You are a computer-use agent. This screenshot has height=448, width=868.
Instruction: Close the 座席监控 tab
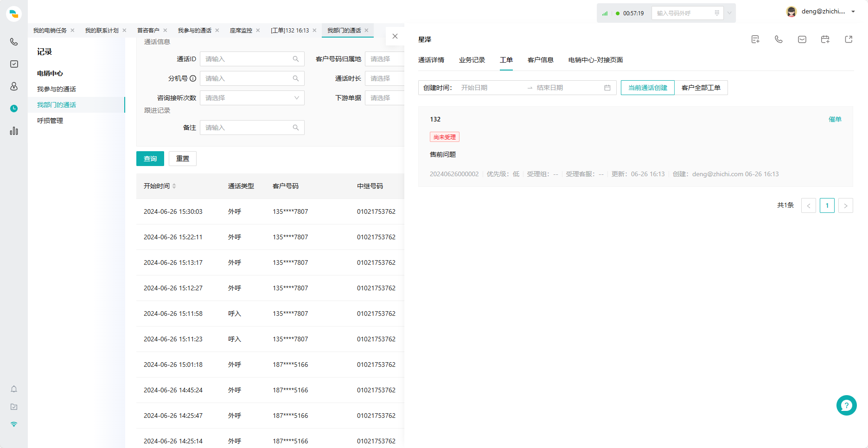click(x=258, y=30)
